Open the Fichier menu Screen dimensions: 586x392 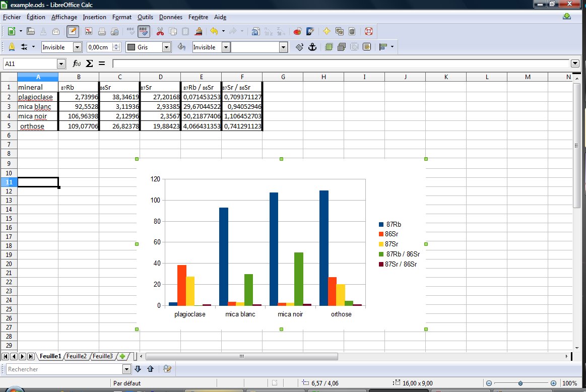click(x=12, y=17)
